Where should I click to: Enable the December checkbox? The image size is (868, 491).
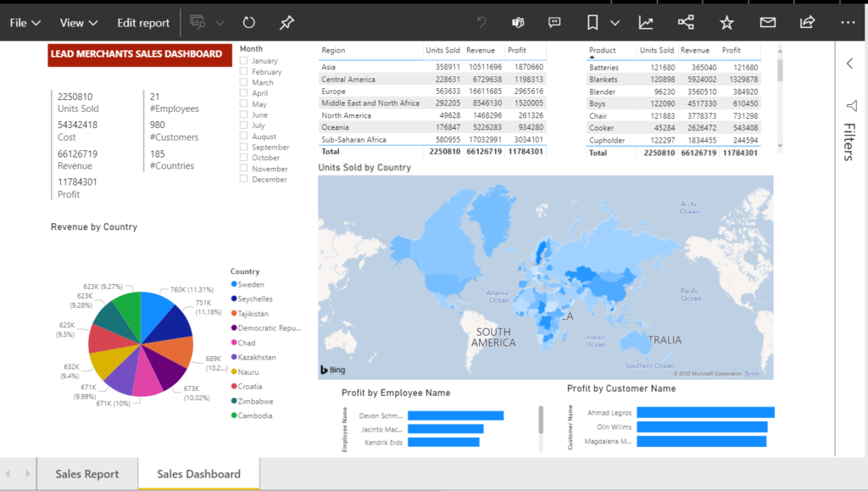pos(244,179)
